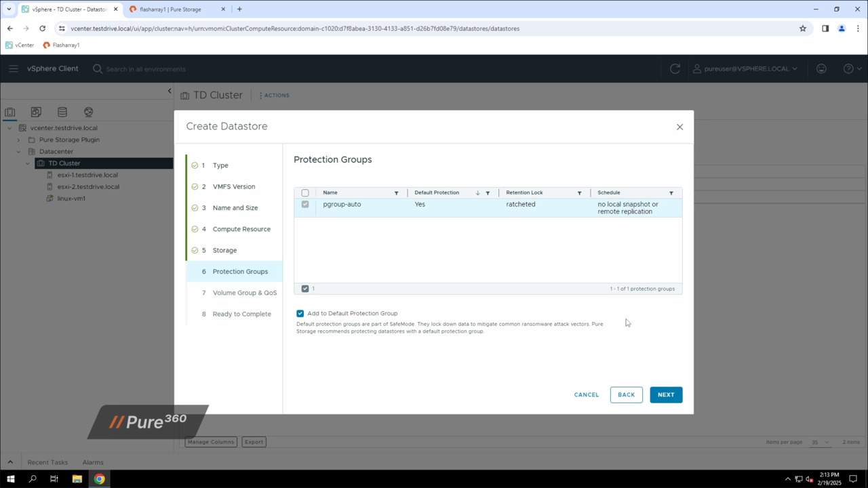
Task: Refresh the vSphere Client inventory
Action: coord(675,68)
